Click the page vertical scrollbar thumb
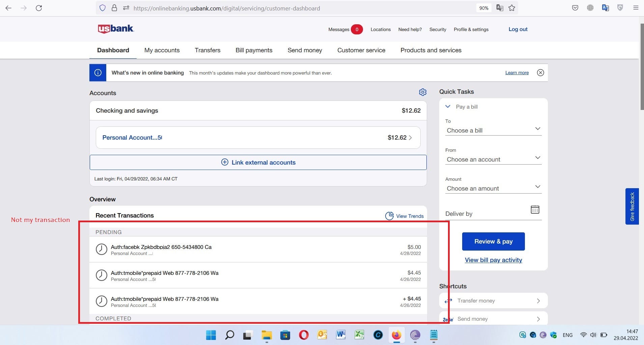This screenshot has height=345, width=644. click(x=642, y=67)
